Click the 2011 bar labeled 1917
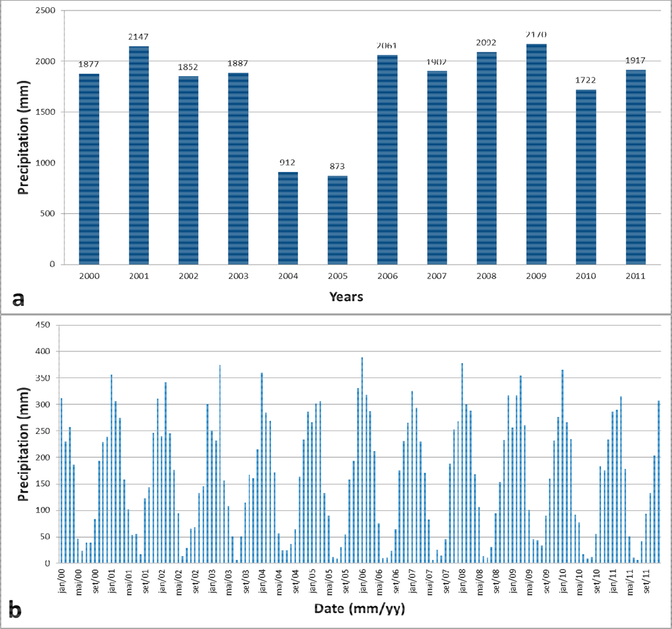This screenshot has width=672, height=629. point(635,167)
